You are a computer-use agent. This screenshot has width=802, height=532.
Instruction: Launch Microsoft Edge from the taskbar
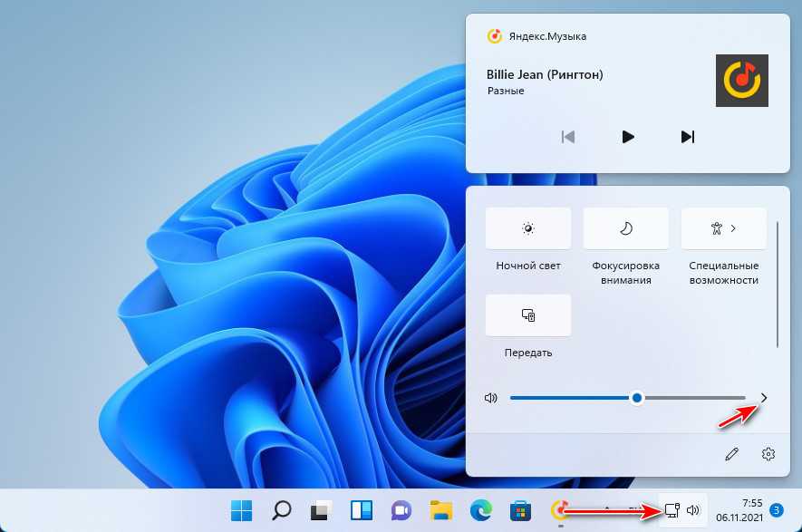pyautogui.click(x=480, y=511)
